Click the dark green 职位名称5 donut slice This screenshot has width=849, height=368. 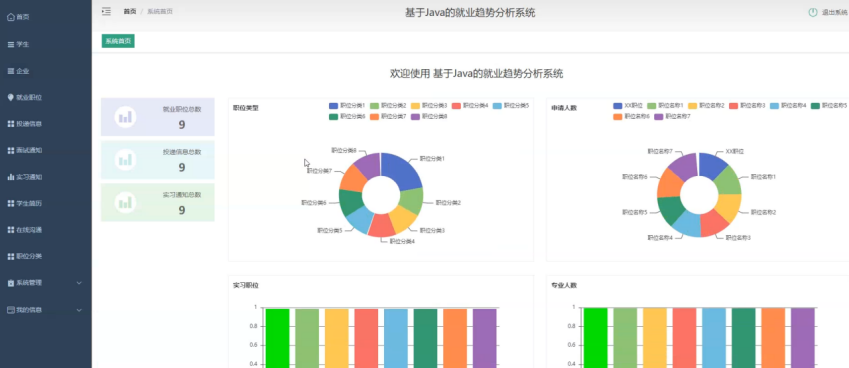pos(670,210)
